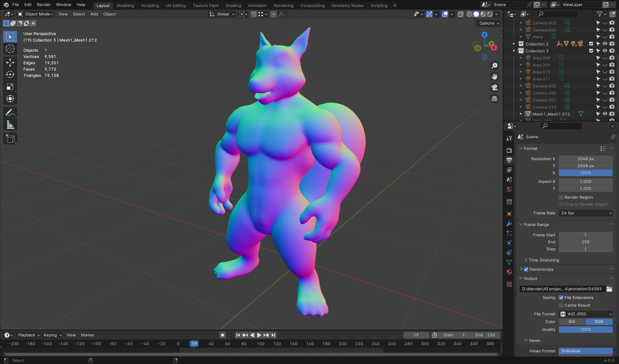
Task: Open the viewport Options dropdown
Action: (x=489, y=23)
